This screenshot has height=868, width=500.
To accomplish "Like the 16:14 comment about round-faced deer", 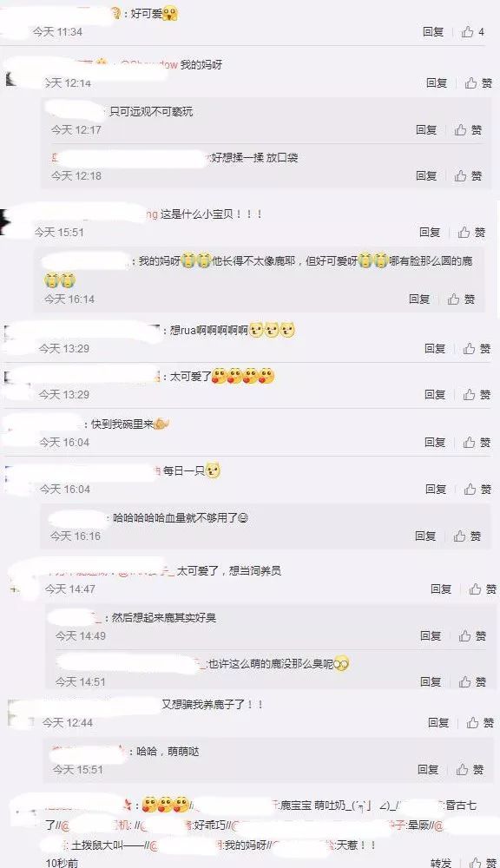I will point(462,299).
